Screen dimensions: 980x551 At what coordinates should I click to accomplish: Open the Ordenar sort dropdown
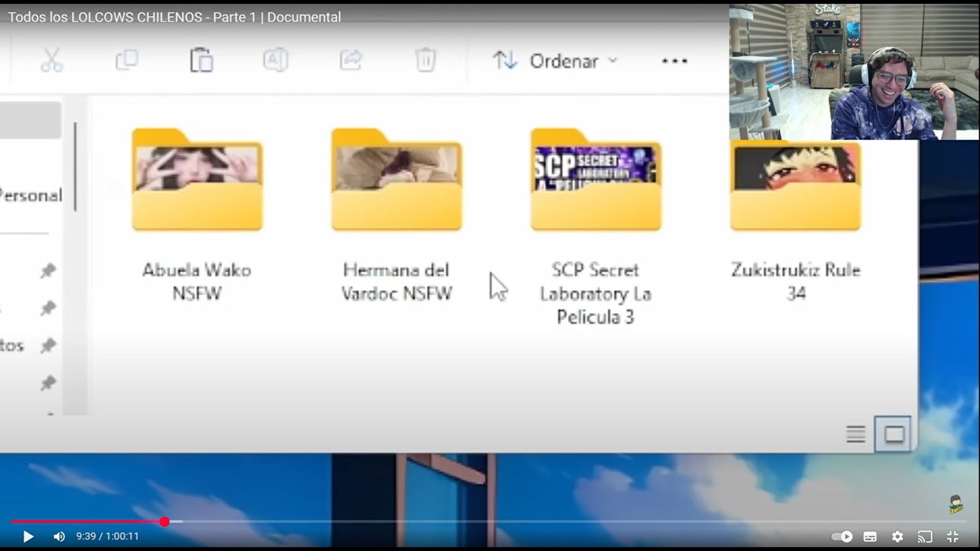[555, 61]
